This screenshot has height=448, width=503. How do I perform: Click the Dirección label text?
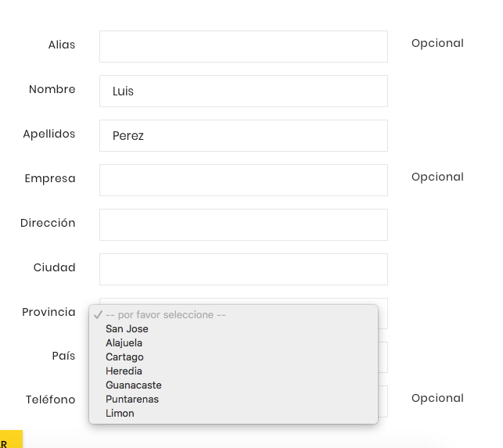[x=48, y=223]
